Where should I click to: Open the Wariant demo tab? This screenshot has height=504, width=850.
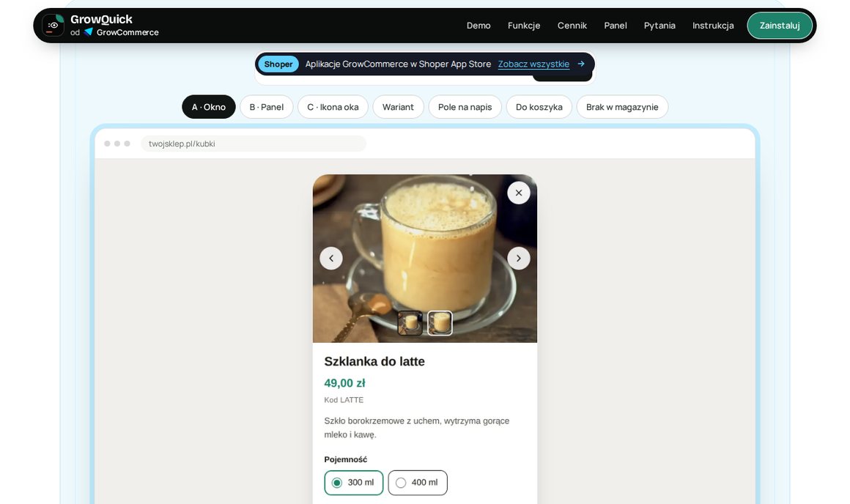pyautogui.click(x=398, y=107)
